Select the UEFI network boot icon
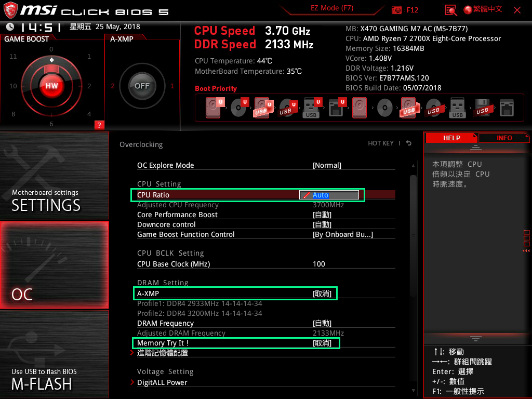532x399 pixels. 337,108
